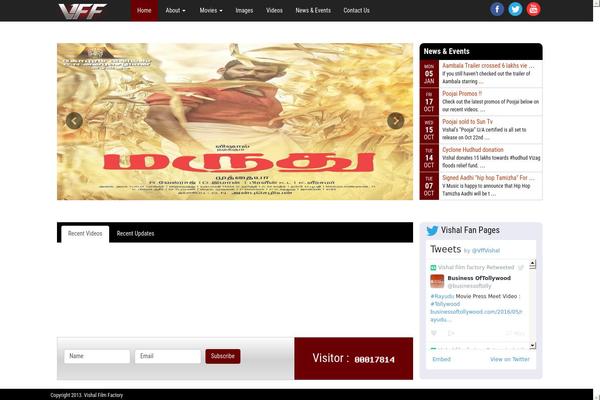Click the Name input field
Screen dimensions: 600x400
[97, 356]
